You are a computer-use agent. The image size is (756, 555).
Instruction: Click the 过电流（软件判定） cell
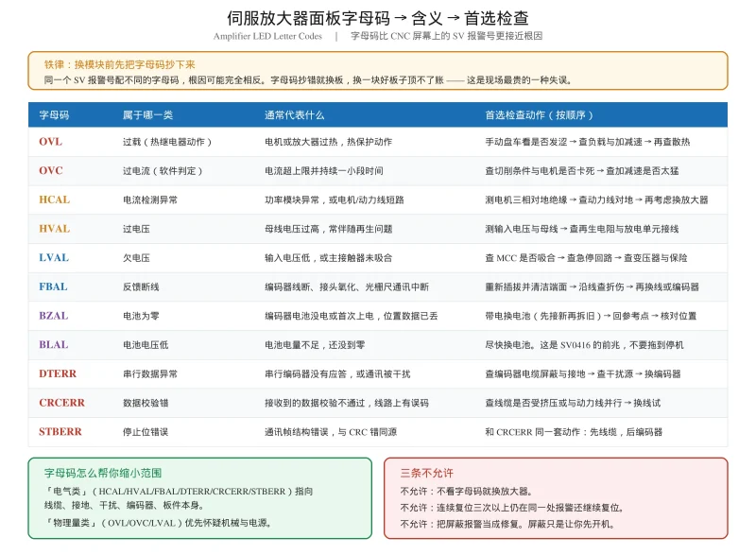coord(163,171)
